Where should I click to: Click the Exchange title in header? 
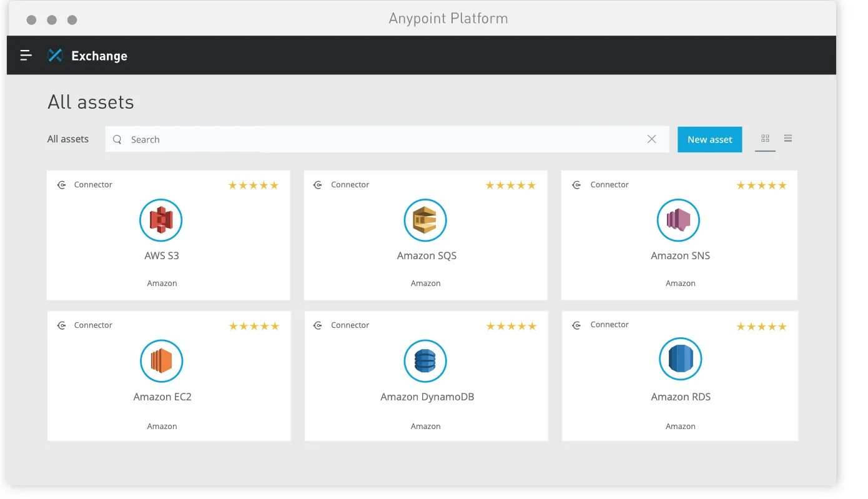tap(99, 56)
